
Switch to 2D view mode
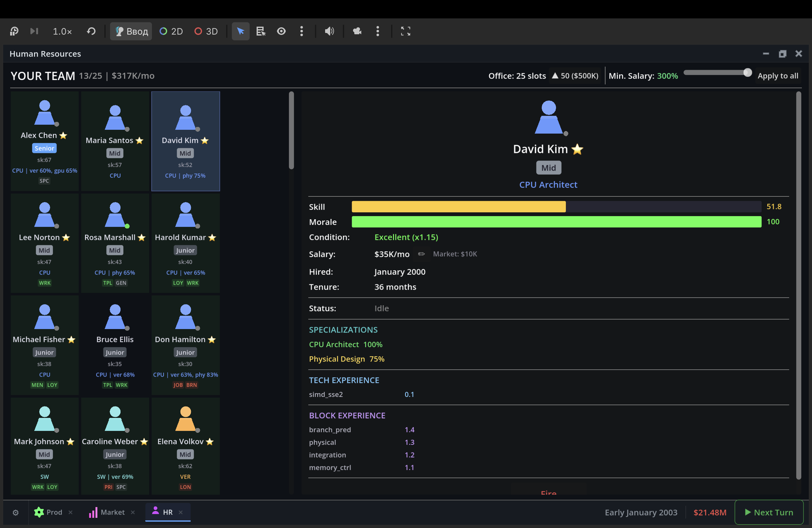tap(172, 31)
